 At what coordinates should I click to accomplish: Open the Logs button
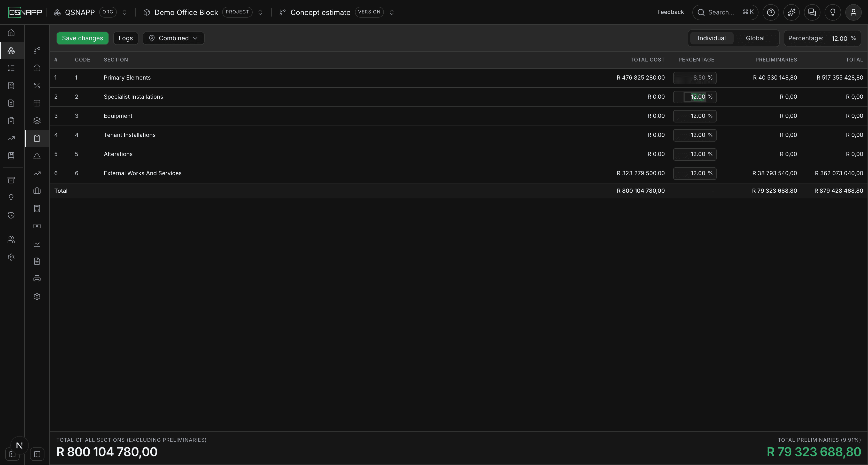coord(126,38)
